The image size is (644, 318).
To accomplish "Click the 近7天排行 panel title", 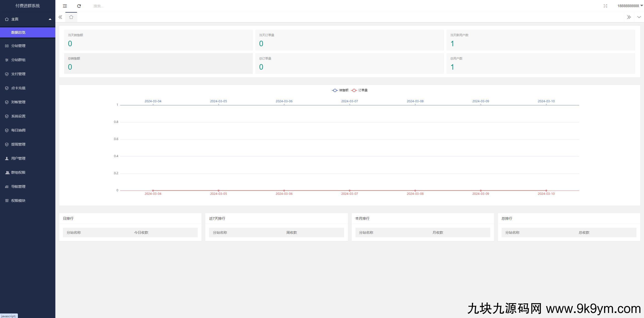I will click(217, 218).
